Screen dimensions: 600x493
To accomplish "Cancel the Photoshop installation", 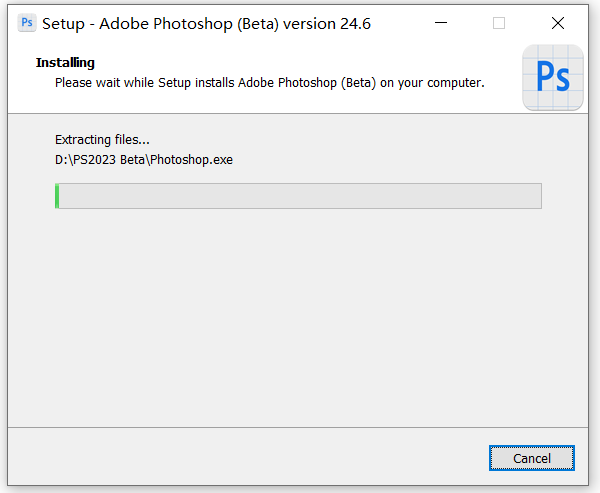I will pyautogui.click(x=532, y=458).
